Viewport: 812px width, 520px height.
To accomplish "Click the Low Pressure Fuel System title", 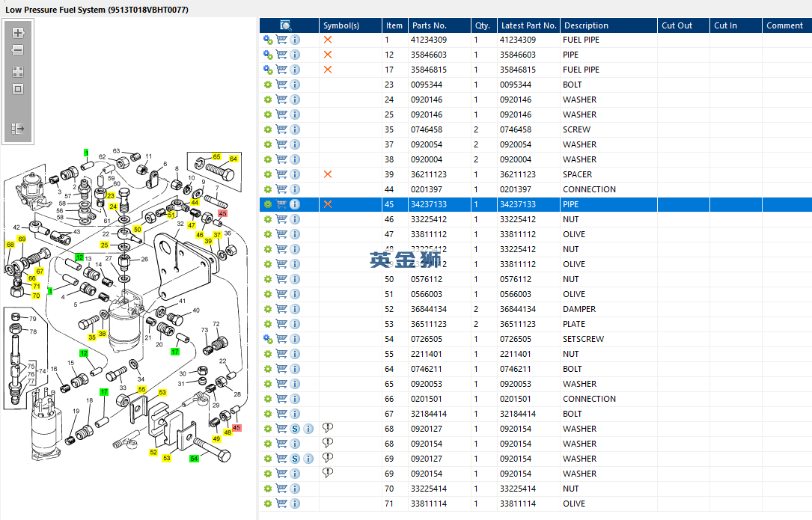I will [x=97, y=10].
